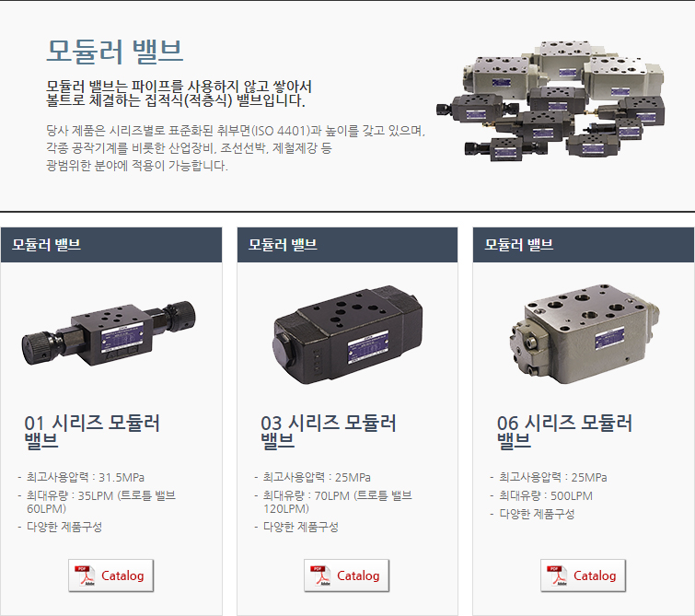
Task: Click the 최고사용압력 : 31.5MPa spec line
Action: (82, 478)
